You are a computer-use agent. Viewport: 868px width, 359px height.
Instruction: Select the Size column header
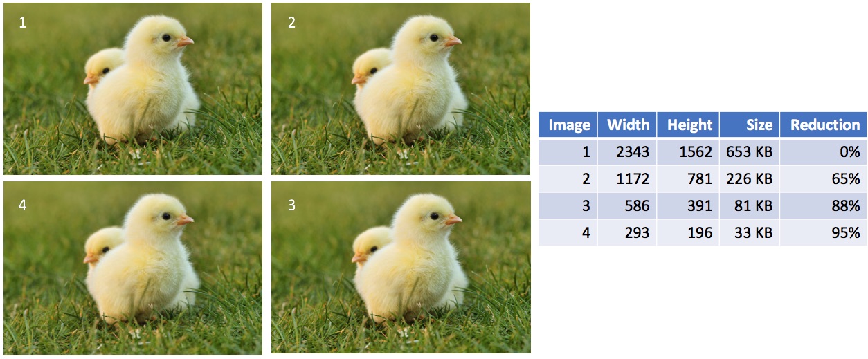point(750,125)
